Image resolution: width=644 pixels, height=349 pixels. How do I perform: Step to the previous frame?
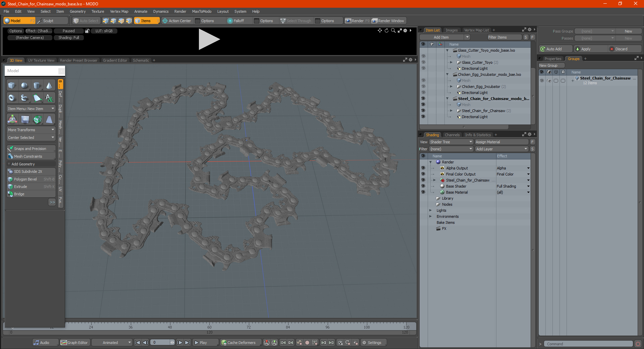pyautogui.click(x=145, y=343)
